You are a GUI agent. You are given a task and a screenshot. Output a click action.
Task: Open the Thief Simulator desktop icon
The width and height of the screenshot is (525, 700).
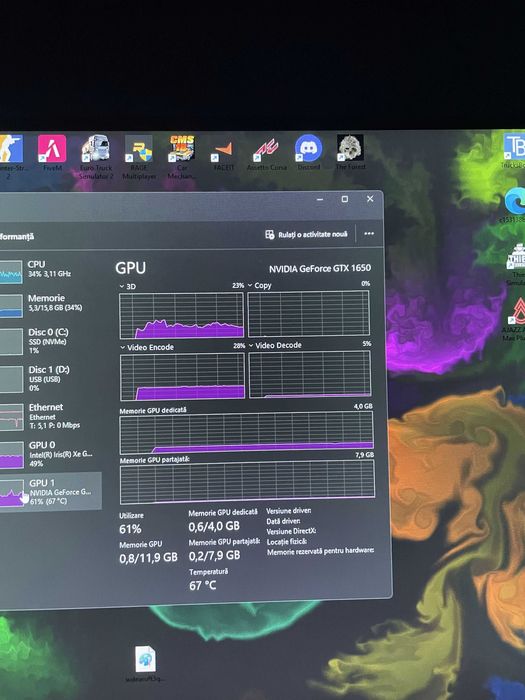(x=517, y=263)
